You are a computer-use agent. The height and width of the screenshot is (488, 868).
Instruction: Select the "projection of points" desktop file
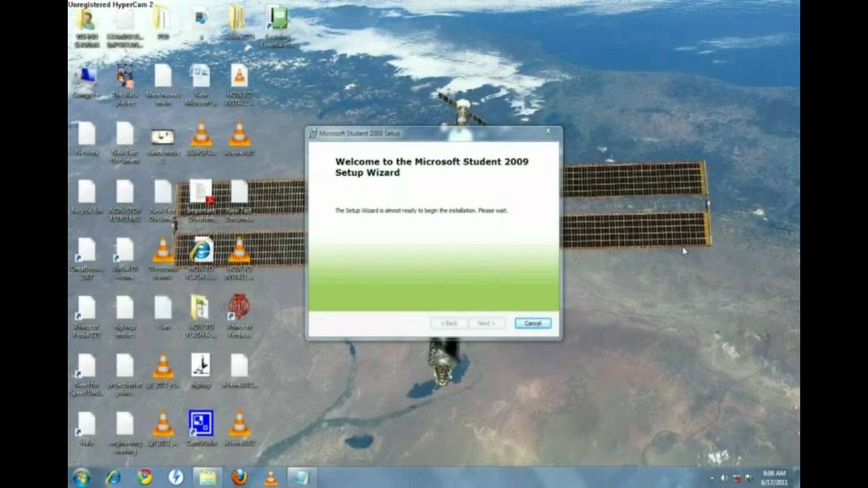pyautogui.click(x=125, y=375)
